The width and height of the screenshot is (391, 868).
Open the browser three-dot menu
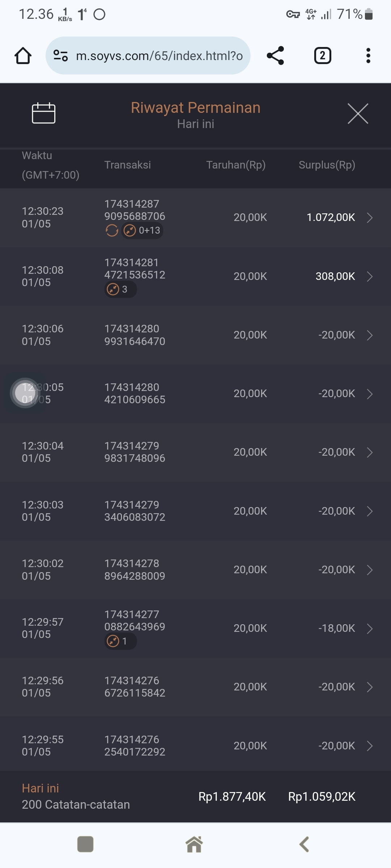[x=368, y=56]
